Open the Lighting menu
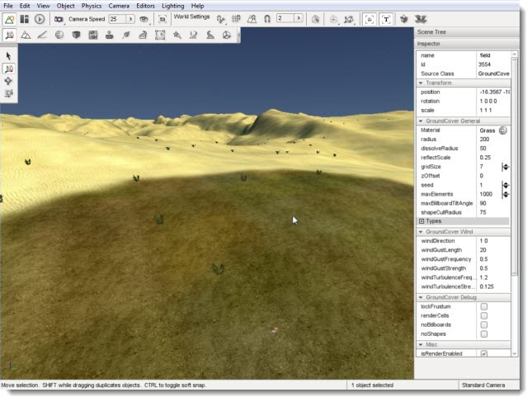532x402 pixels. pyautogui.click(x=173, y=6)
